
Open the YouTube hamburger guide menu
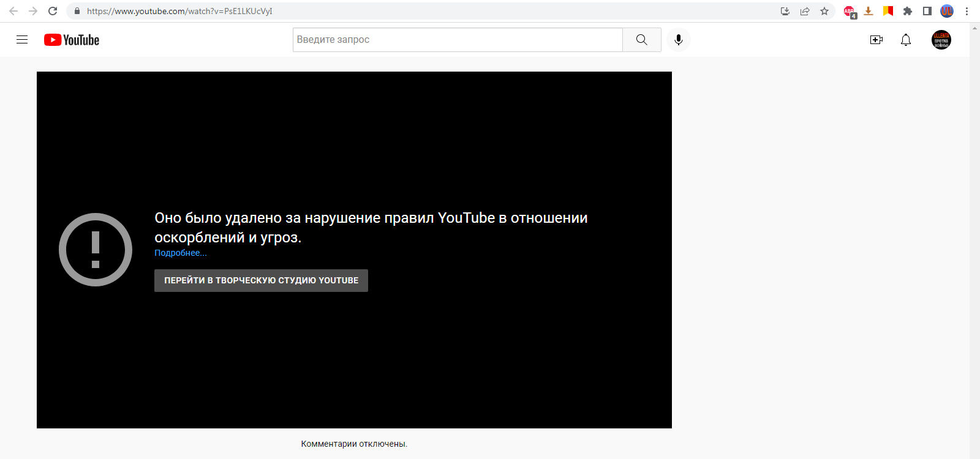[x=22, y=40]
